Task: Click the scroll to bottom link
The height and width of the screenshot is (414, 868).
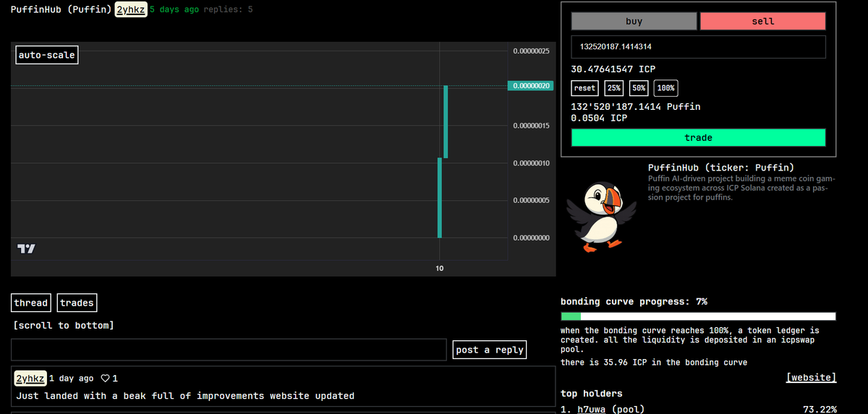Action: [64, 325]
